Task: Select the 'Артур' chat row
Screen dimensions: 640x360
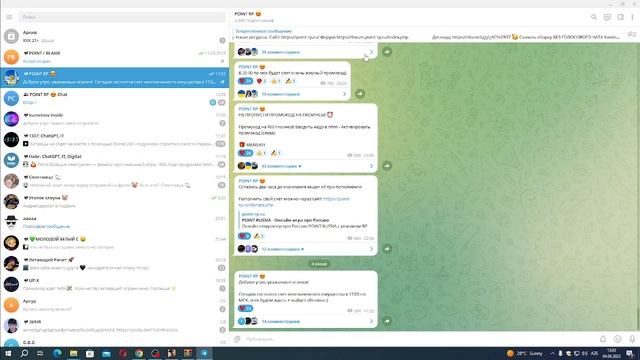Action: click(x=115, y=305)
